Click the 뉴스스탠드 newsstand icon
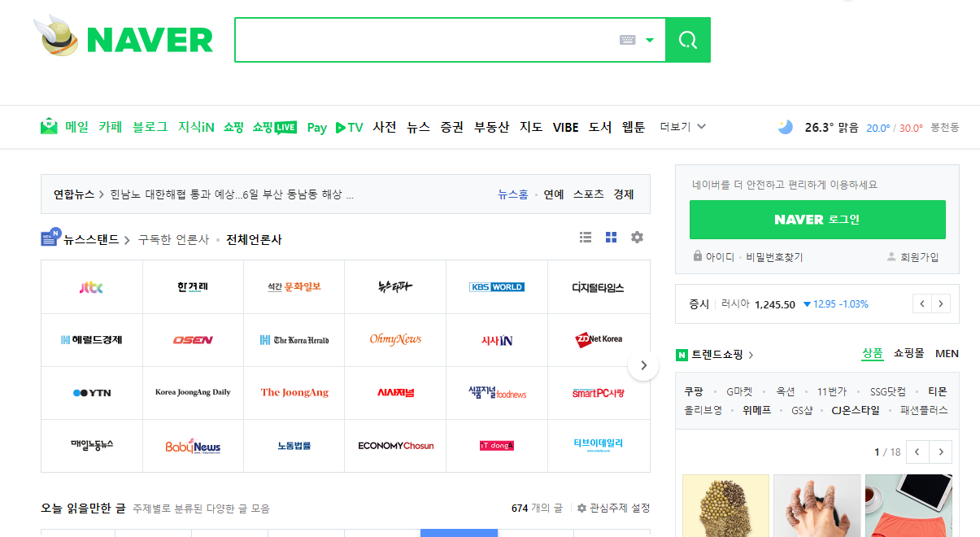 tap(51, 238)
